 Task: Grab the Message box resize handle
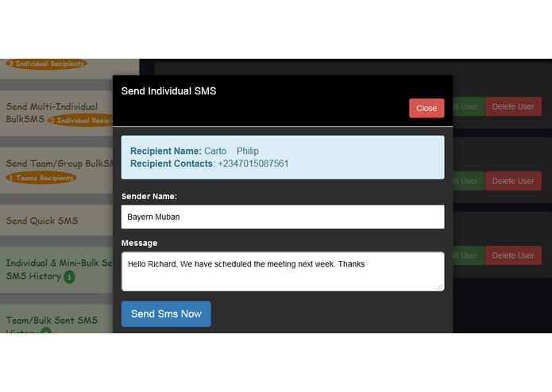[x=440, y=287]
